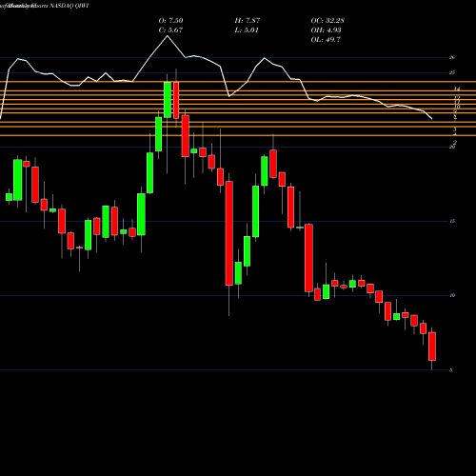Select the "OC: 32.28" reading
The height and width of the screenshot is (476, 476).
point(327,21)
